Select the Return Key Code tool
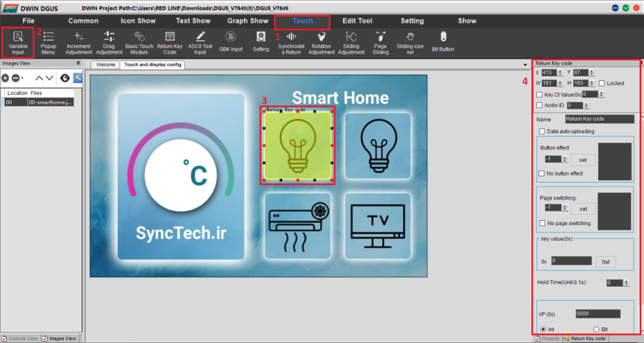 (x=170, y=42)
